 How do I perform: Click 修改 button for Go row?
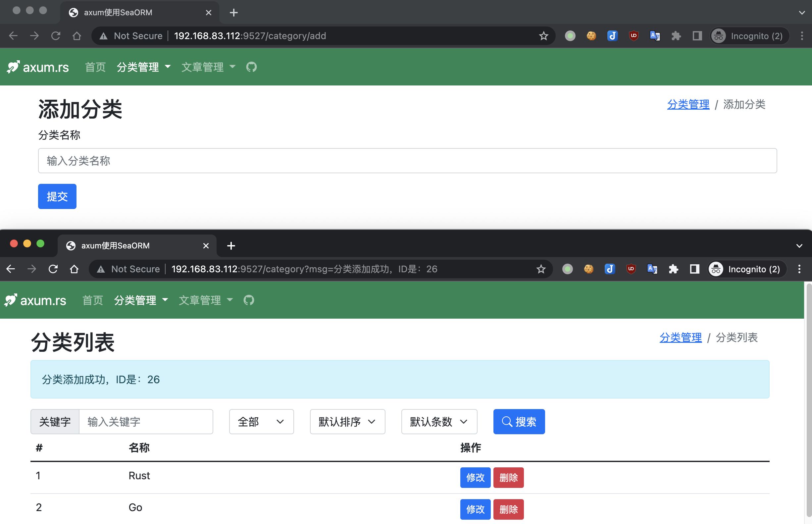point(475,509)
